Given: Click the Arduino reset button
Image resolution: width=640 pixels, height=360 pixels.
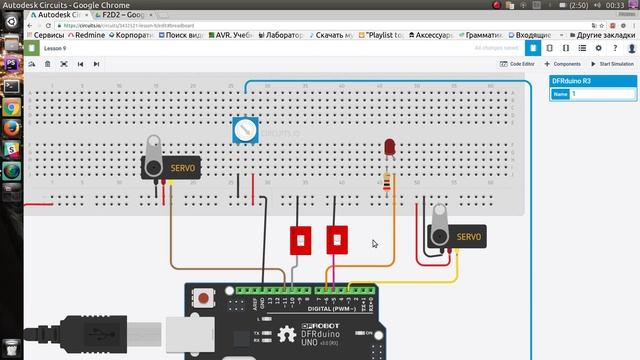Looking at the screenshot, I should pos(203,298).
